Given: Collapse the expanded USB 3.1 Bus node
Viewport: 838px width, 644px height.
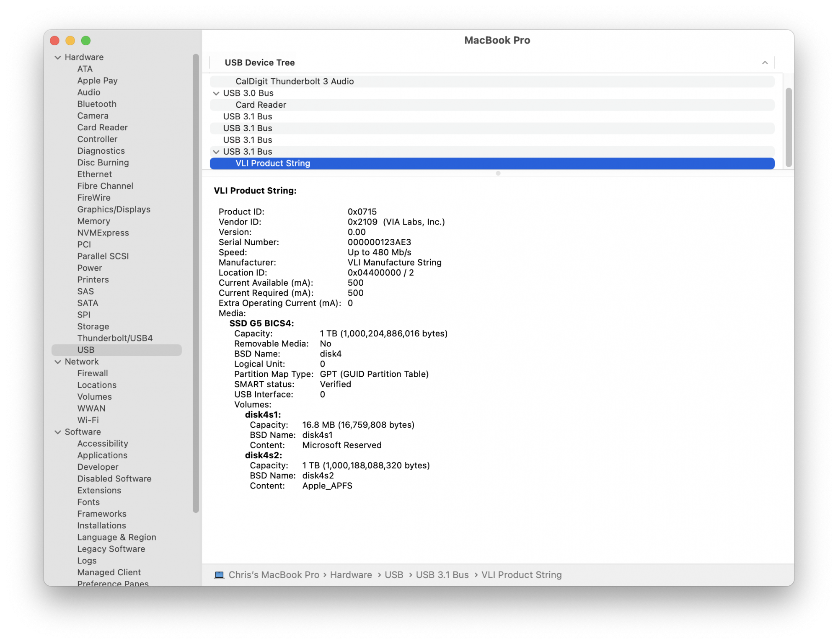Looking at the screenshot, I should coord(216,152).
